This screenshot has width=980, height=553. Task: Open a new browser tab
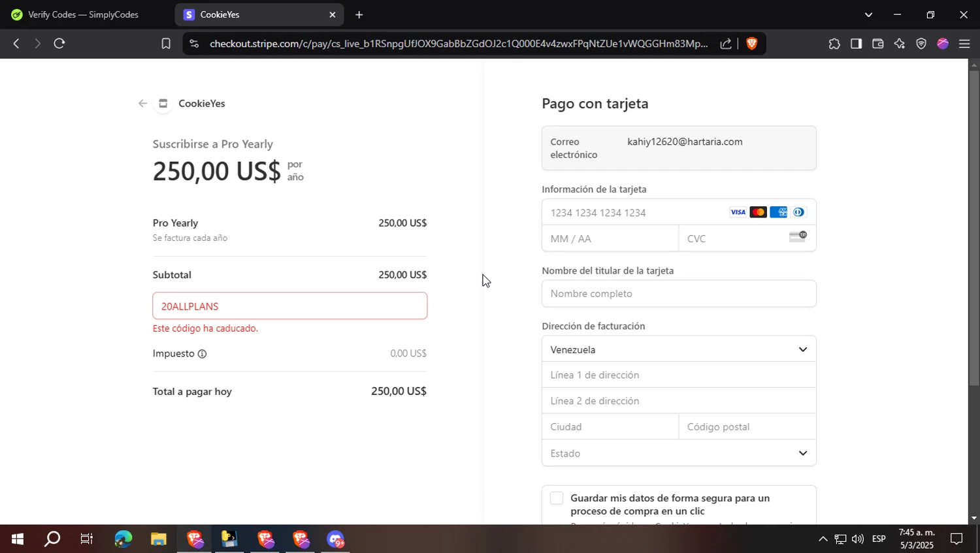pos(359,14)
